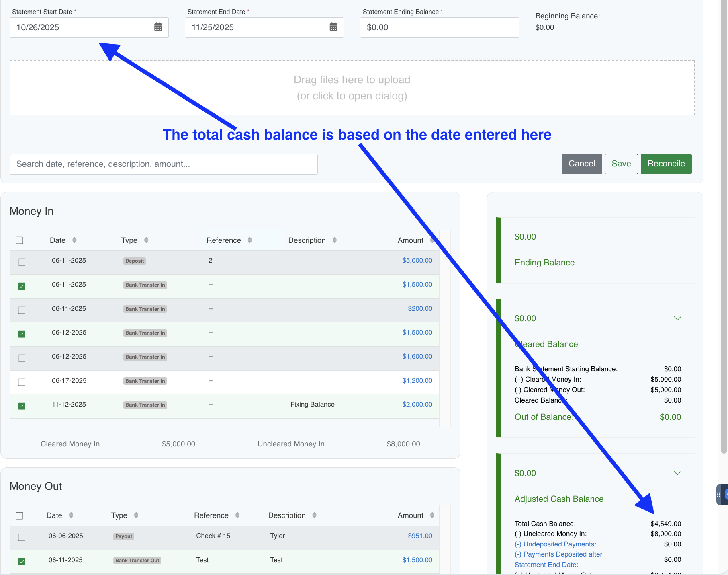Sort Money In table by Type
728x575 pixels.
coord(146,240)
